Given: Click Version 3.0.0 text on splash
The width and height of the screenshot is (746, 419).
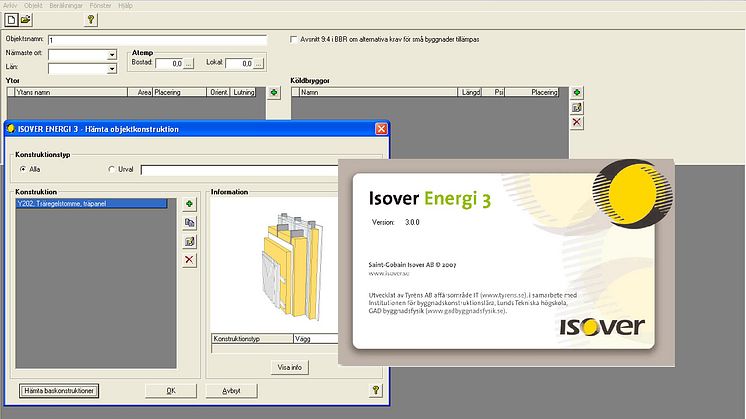Looking at the screenshot, I should (x=395, y=222).
